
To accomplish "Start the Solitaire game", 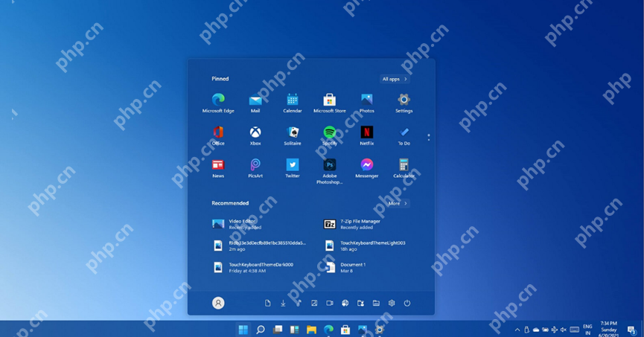I will tap(293, 135).
